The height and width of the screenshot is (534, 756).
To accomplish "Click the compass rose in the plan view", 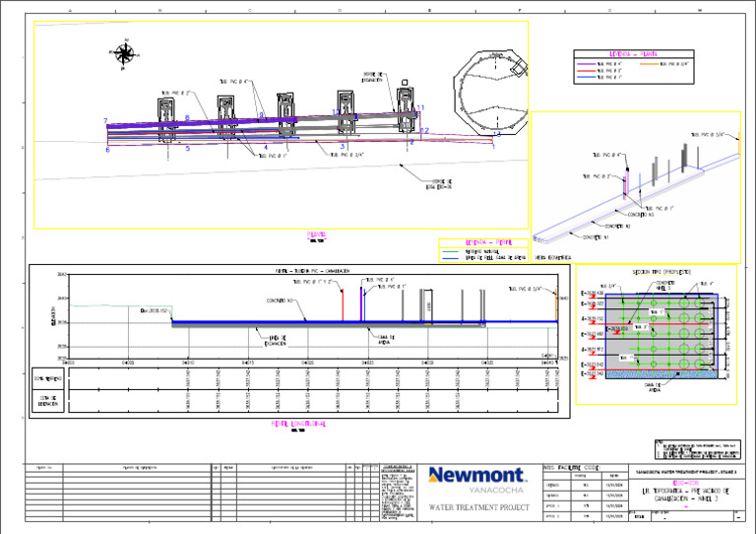I will tap(124, 53).
